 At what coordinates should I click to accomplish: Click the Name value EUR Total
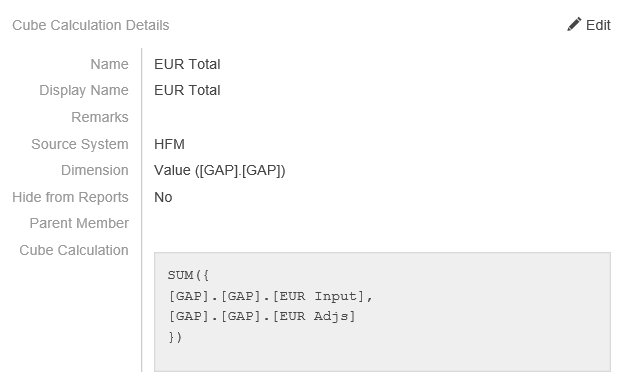point(187,64)
